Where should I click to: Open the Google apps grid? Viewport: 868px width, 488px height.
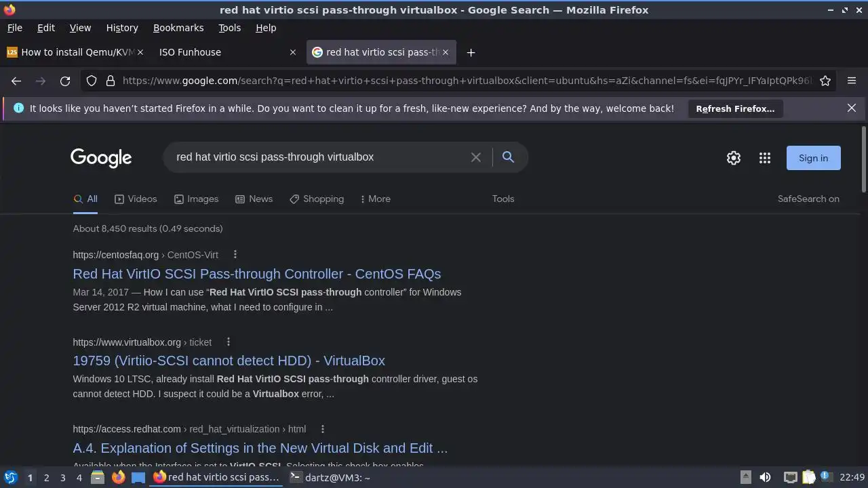click(x=765, y=158)
